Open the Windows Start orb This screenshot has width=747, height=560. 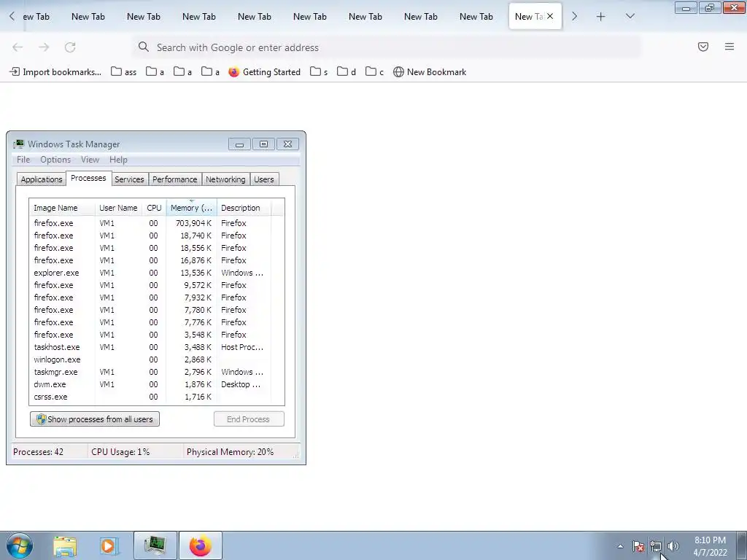[x=20, y=545]
